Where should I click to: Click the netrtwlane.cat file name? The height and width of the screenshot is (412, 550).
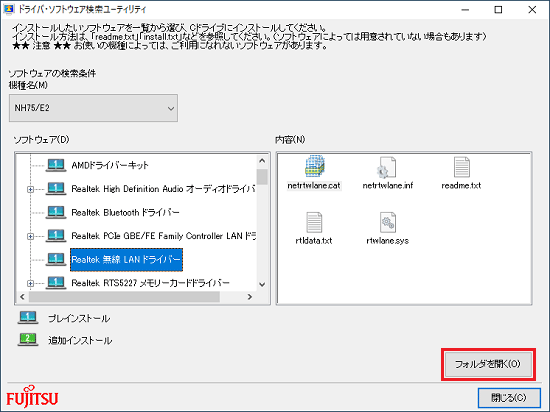point(314,185)
